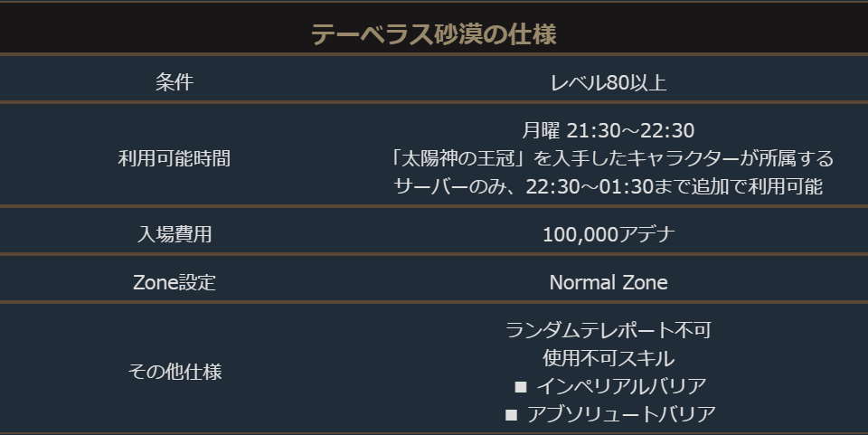Select the 入場費用 row label
Image resolution: width=868 pixels, height=435 pixels.
coord(175,234)
